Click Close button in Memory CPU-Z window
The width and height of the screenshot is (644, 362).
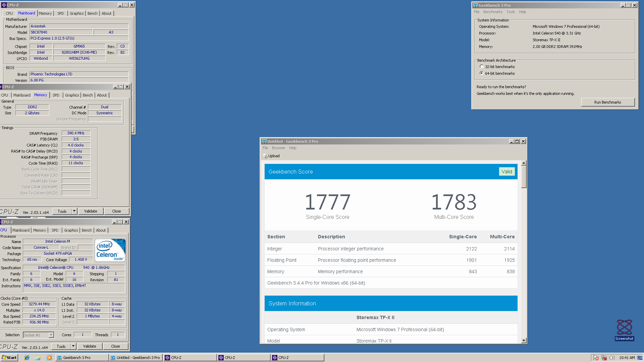pyautogui.click(x=116, y=211)
